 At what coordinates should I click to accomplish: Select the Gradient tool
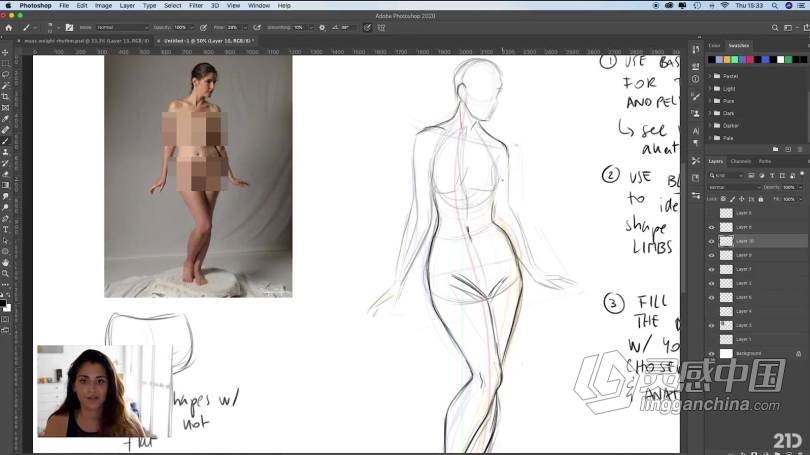point(5,185)
